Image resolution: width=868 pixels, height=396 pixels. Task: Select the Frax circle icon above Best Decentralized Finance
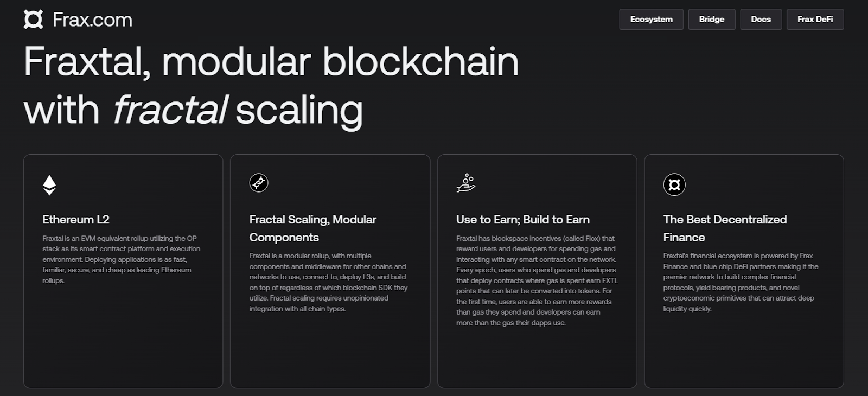(673, 184)
